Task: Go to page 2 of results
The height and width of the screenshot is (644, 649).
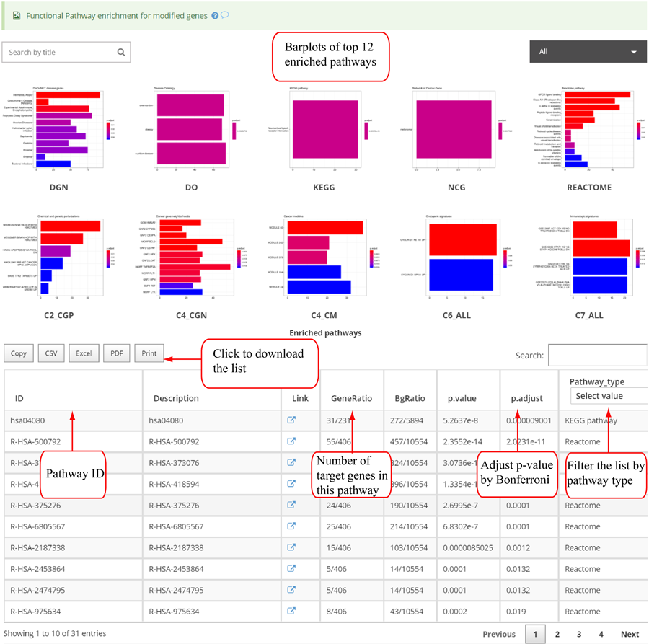Action: point(557,634)
